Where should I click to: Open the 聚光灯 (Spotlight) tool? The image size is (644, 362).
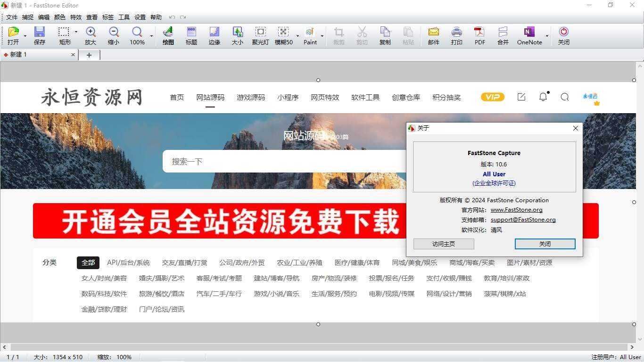click(x=260, y=35)
